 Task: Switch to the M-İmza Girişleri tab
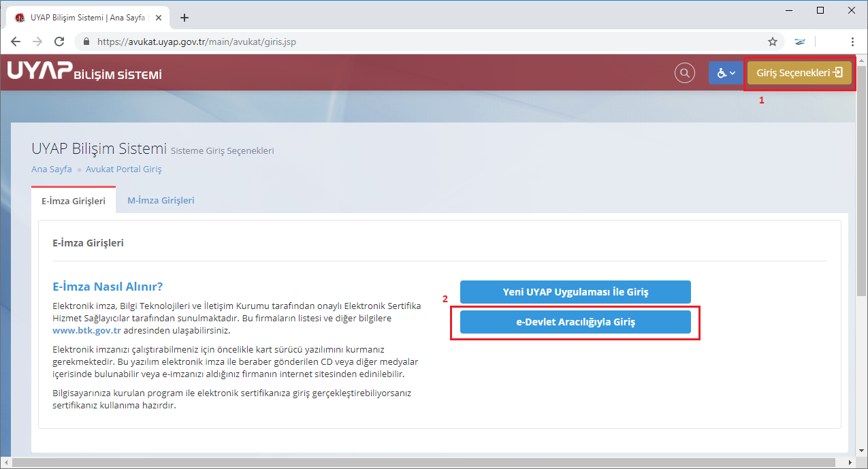pos(161,200)
